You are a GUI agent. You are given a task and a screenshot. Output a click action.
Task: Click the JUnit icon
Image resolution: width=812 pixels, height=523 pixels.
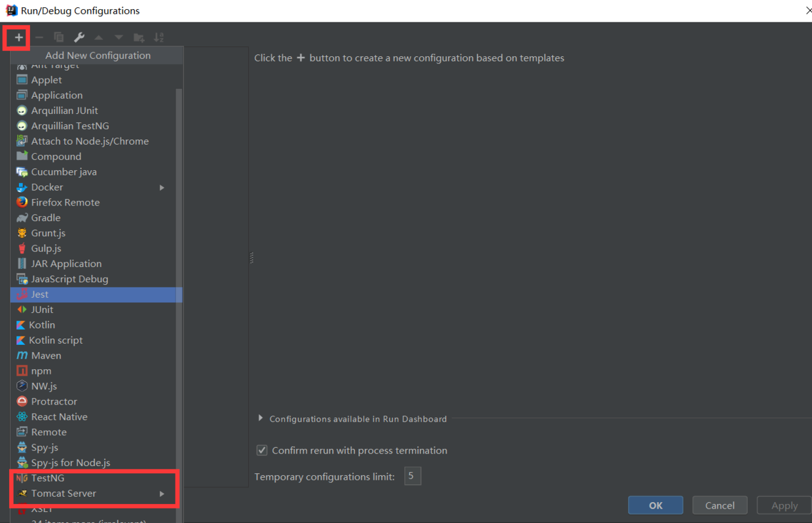22,310
